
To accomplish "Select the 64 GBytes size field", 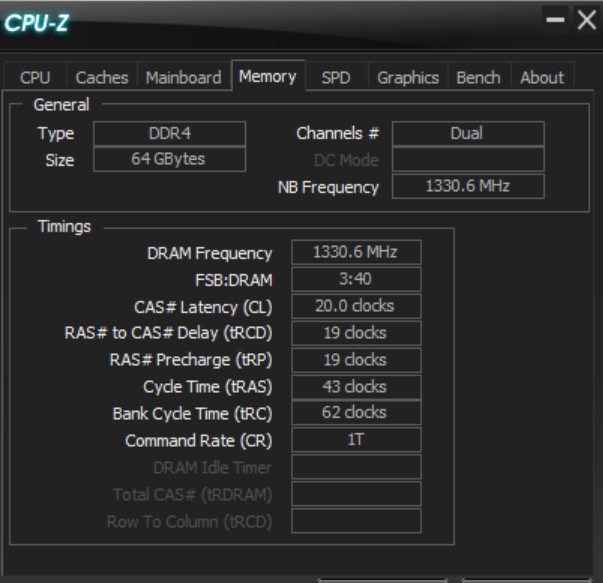I will [169, 160].
